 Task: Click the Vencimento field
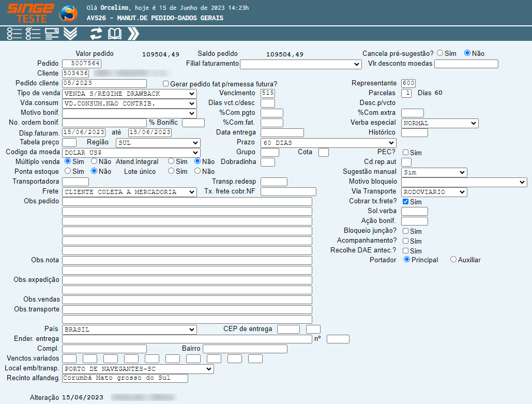(x=268, y=93)
